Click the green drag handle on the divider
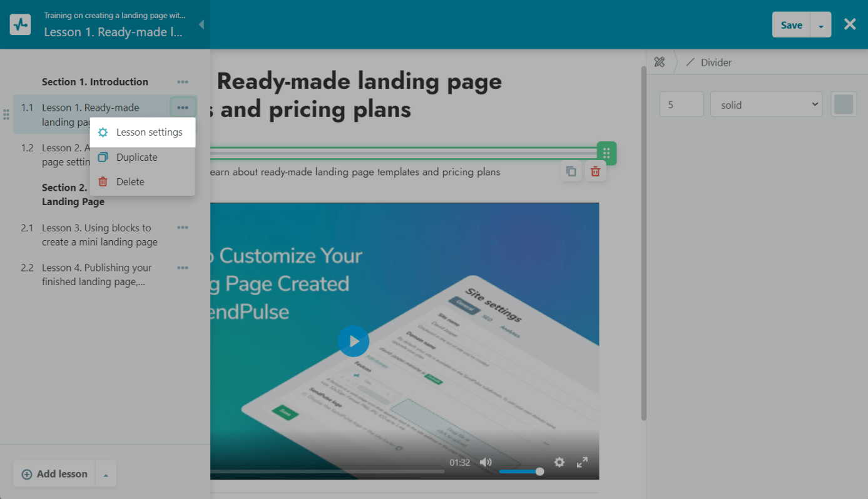 click(606, 153)
